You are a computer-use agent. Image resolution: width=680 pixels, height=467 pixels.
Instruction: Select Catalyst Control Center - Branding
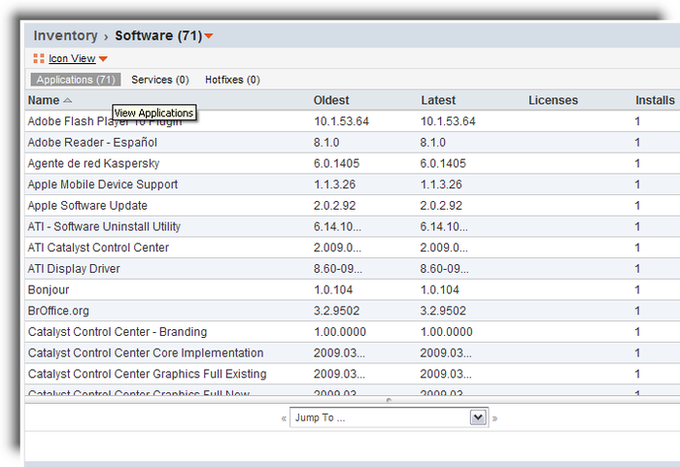(x=118, y=332)
